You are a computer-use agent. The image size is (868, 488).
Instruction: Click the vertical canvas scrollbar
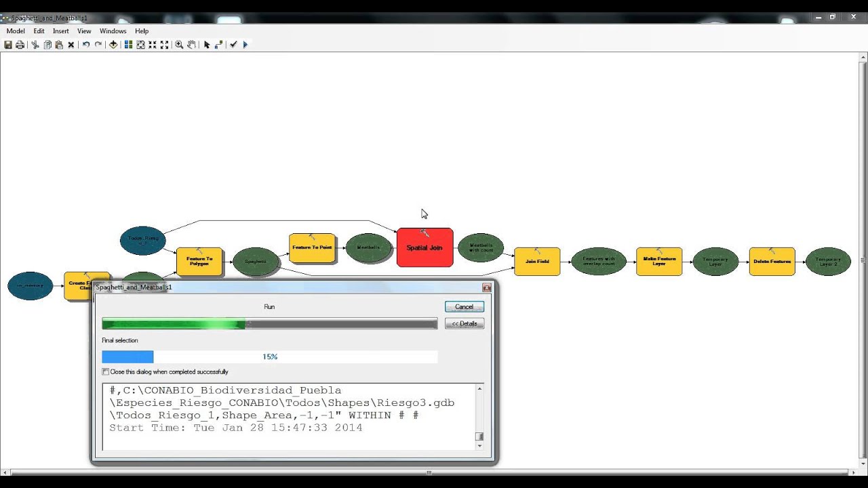pyautogui.click(x=863, y=260)
